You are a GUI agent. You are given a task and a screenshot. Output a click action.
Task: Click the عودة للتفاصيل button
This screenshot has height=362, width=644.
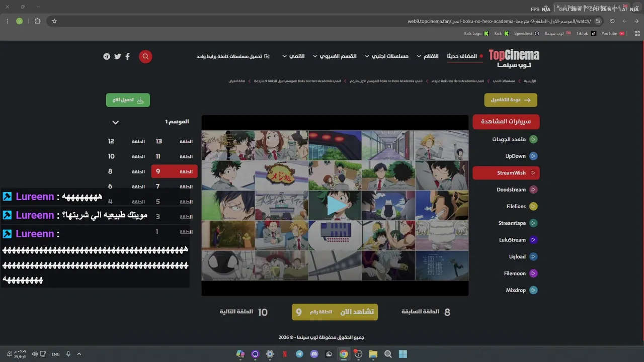tap(511, 100)
